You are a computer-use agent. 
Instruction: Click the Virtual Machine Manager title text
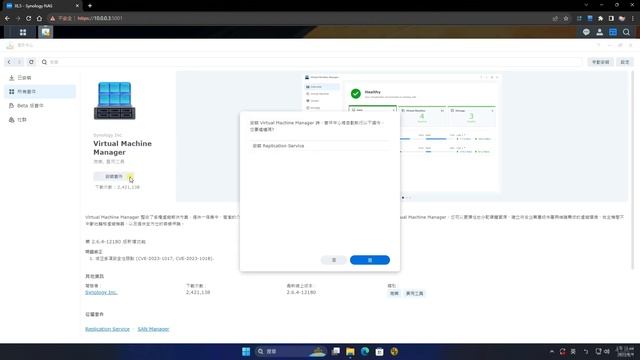(x=122, y=148)
